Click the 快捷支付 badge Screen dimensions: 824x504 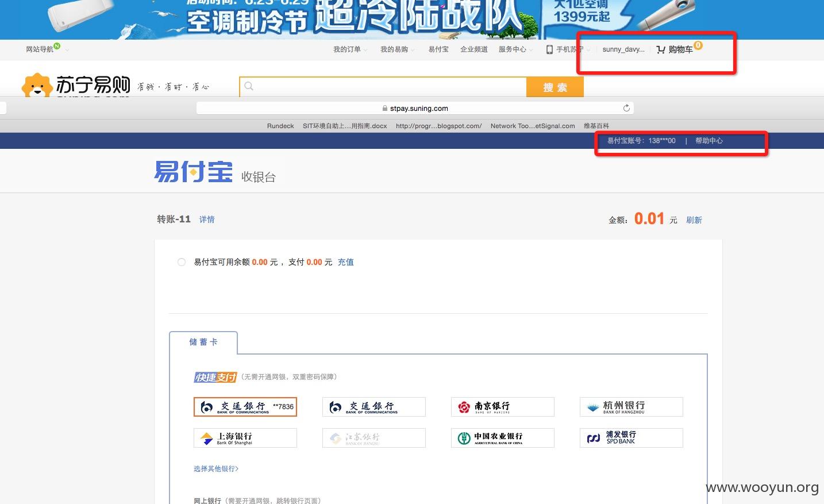[x=215, y=377]
